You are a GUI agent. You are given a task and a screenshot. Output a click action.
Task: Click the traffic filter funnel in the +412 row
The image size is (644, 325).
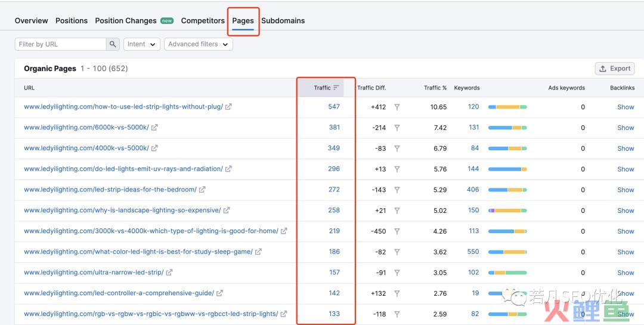397,107
